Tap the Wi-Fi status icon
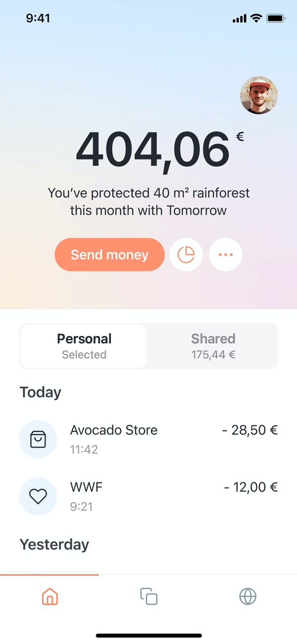The image size is (297, 644). tap(256, 18)
